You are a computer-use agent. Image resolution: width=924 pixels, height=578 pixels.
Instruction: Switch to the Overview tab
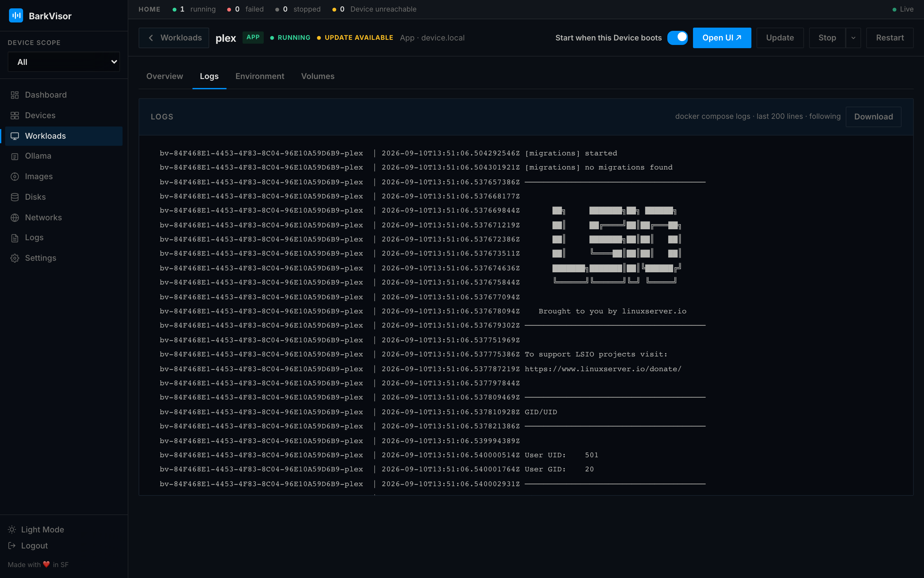pos(165,76)
